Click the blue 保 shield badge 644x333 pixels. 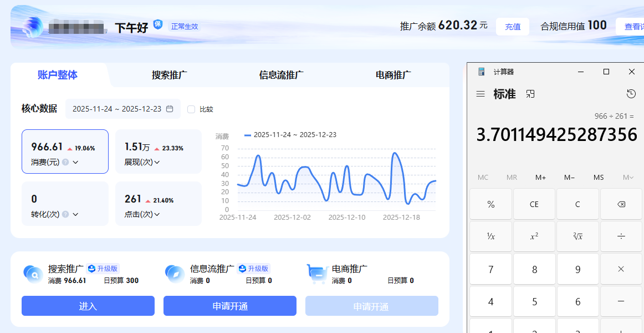[x=158, y=24]
